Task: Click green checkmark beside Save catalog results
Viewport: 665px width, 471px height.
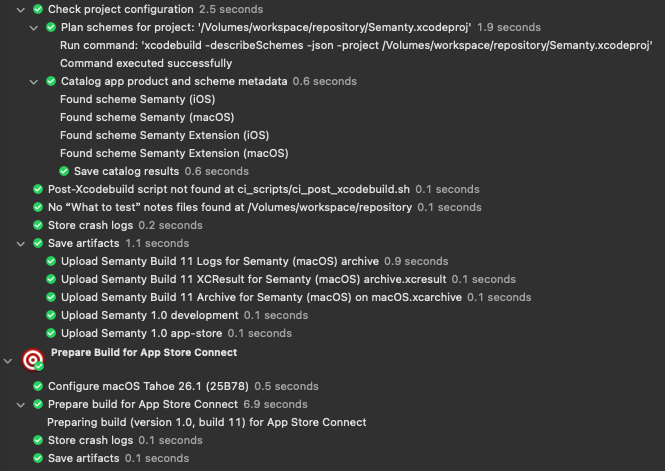Action: coord(65,171)
